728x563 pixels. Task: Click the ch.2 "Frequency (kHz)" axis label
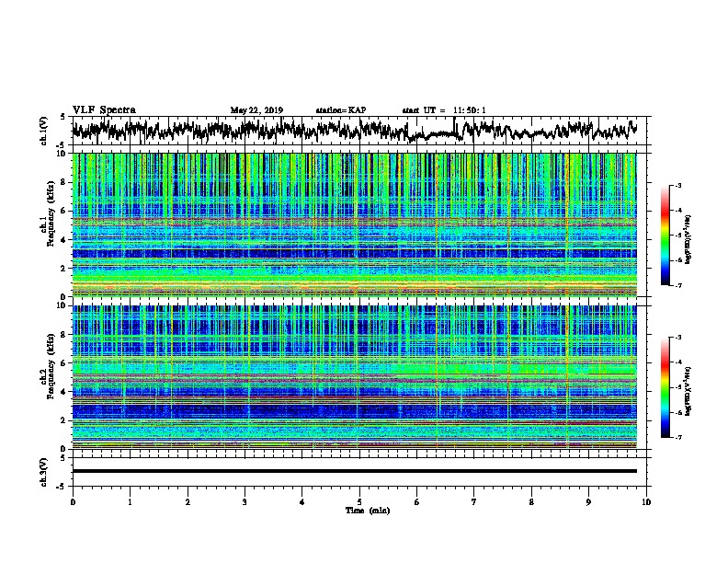[51, 366]
